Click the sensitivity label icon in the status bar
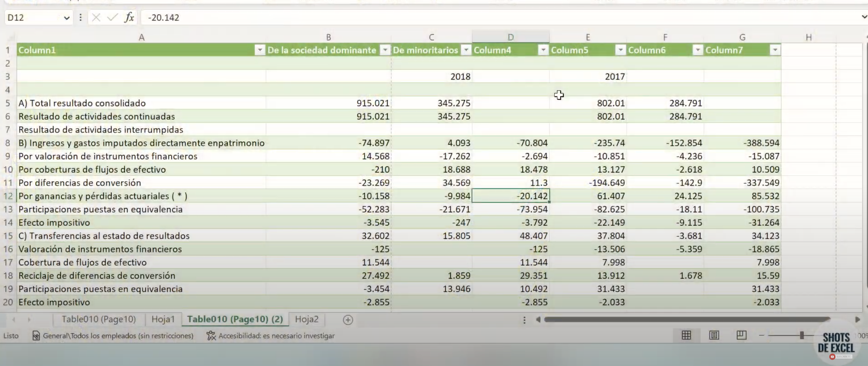Image resolution: width=868 pixels, height=366 pixels. click(36, 336)
